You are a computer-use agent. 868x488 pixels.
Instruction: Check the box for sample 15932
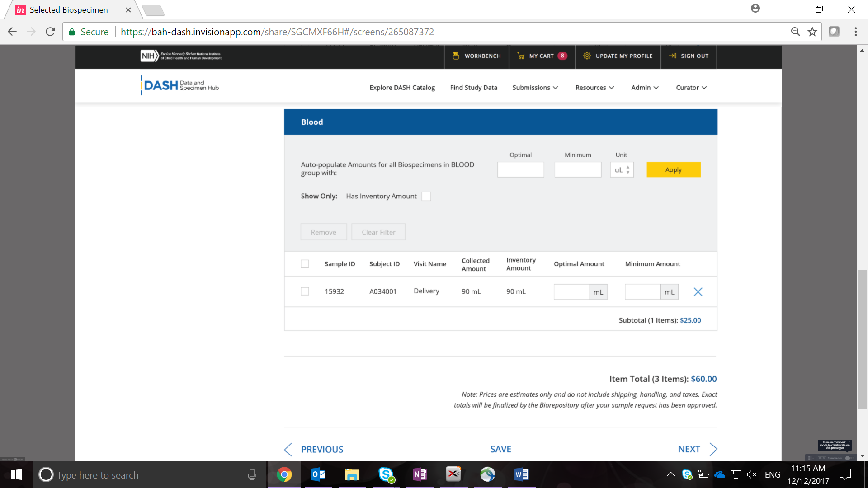click(305, 291)
